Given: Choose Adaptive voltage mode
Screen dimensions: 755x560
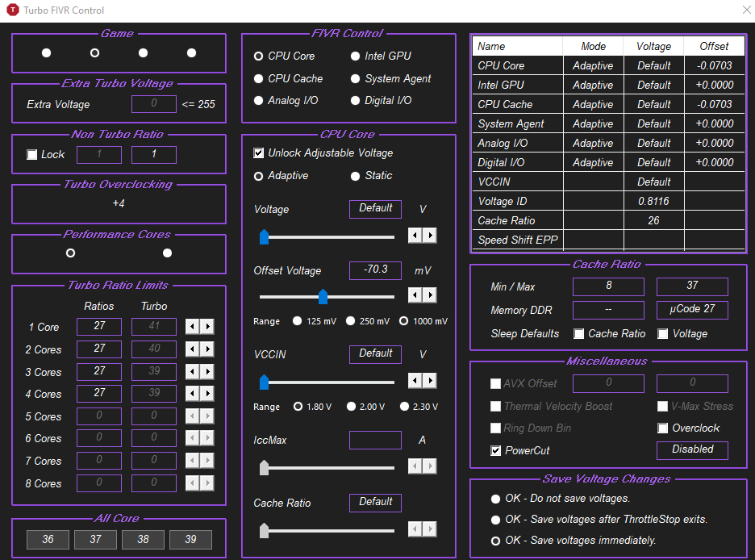Looking at the screenshot, I should (282, 176).
